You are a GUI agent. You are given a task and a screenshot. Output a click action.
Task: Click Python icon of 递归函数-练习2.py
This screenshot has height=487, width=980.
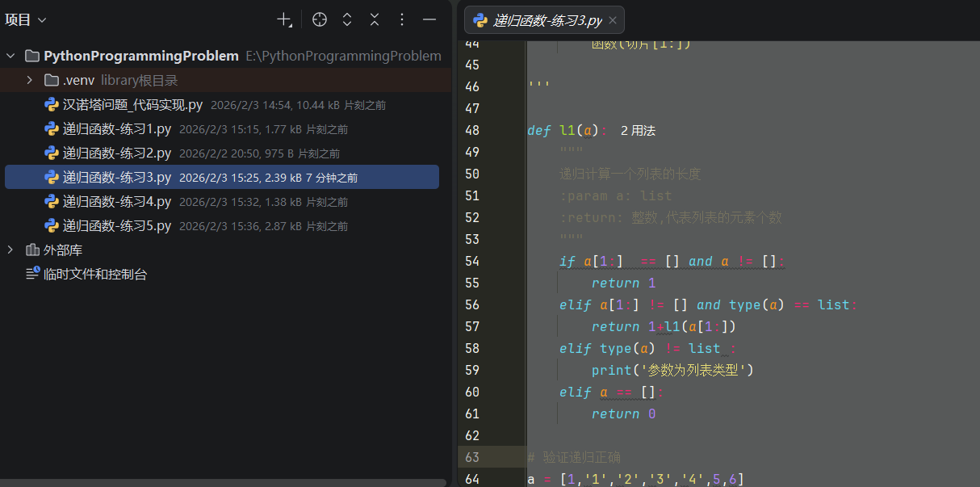coord(52,153)
